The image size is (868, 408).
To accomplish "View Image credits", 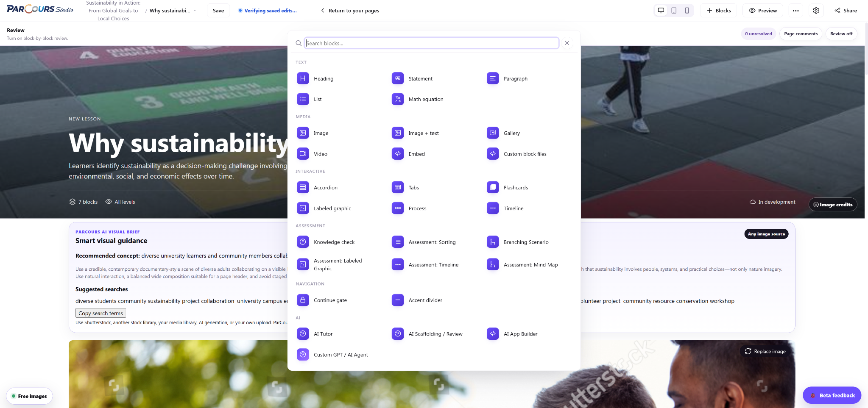I will coord(833,205).
